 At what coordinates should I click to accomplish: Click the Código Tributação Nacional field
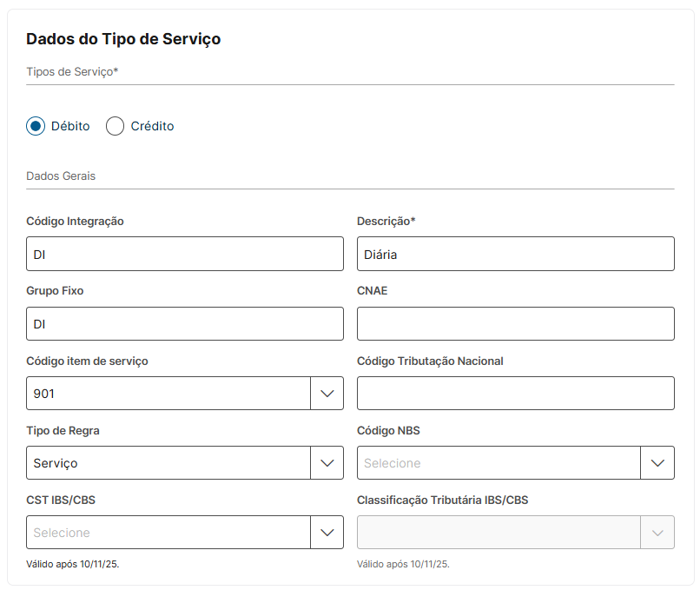(515, 393)
